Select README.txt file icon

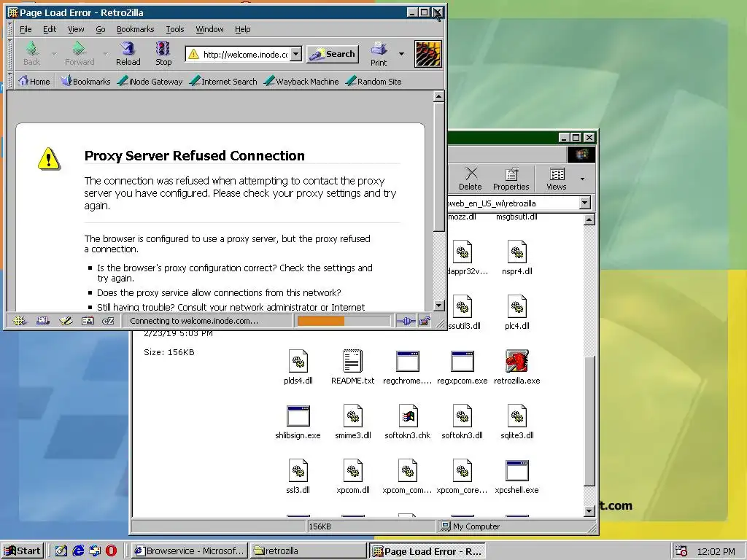pyautogui.click(x=352, y=361)
